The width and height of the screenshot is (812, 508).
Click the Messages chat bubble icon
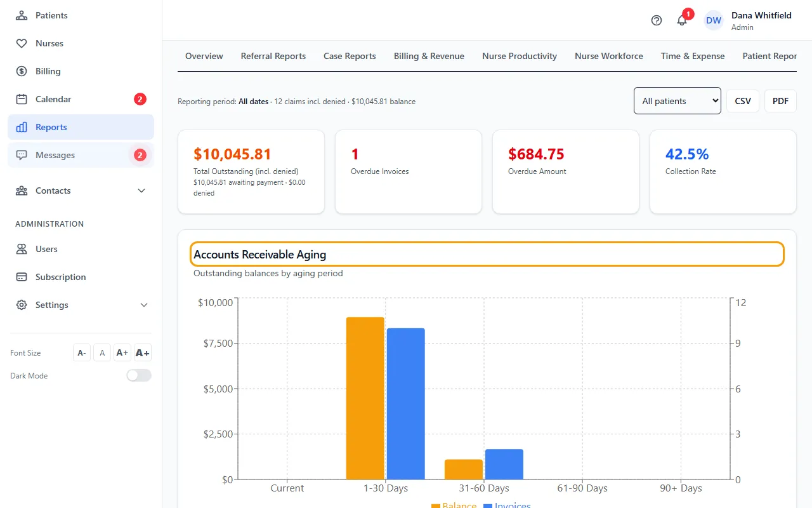[22, 155]
